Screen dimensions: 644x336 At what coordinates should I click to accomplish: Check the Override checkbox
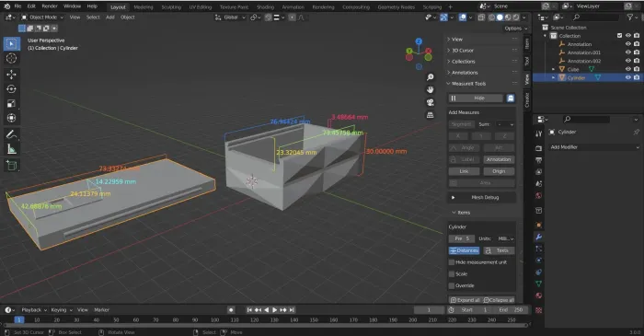(452, 285)
